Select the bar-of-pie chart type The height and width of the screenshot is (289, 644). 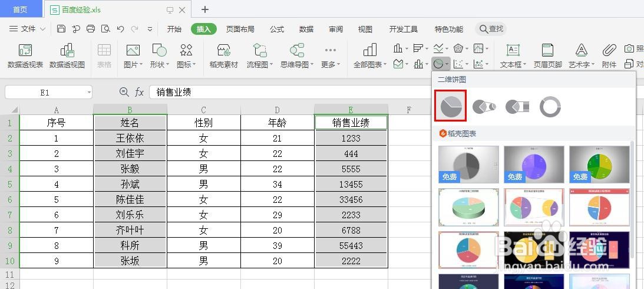(517, 107)
